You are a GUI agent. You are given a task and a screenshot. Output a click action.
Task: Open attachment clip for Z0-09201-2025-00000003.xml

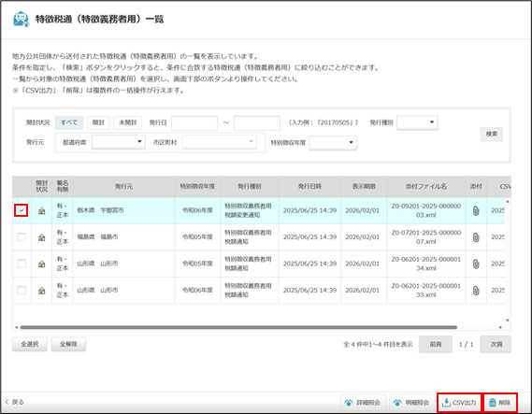pyautogui.click(x=476, y=211)
